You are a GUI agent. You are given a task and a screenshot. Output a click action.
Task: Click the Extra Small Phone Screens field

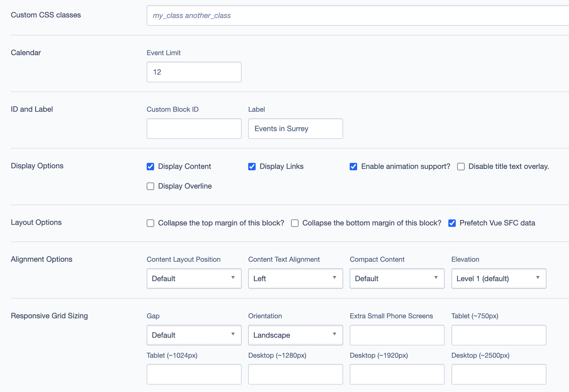point(397,335)
